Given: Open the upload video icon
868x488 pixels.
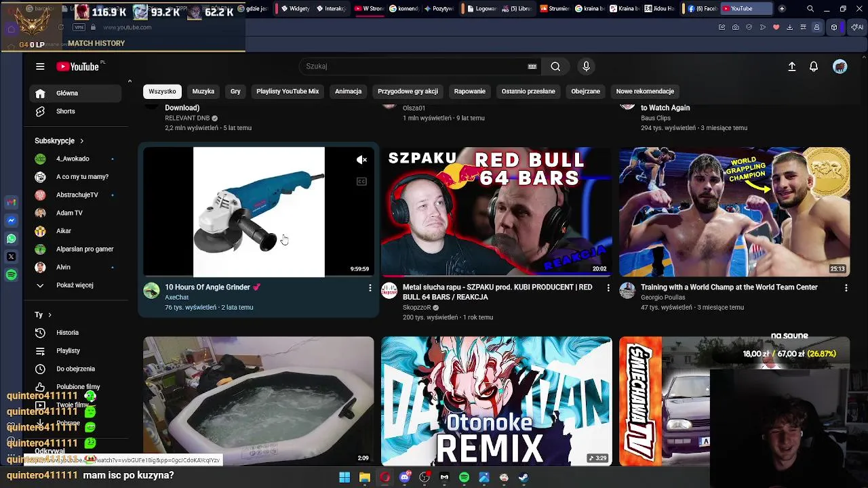Looking at the screenshot, I should (791, 66).
